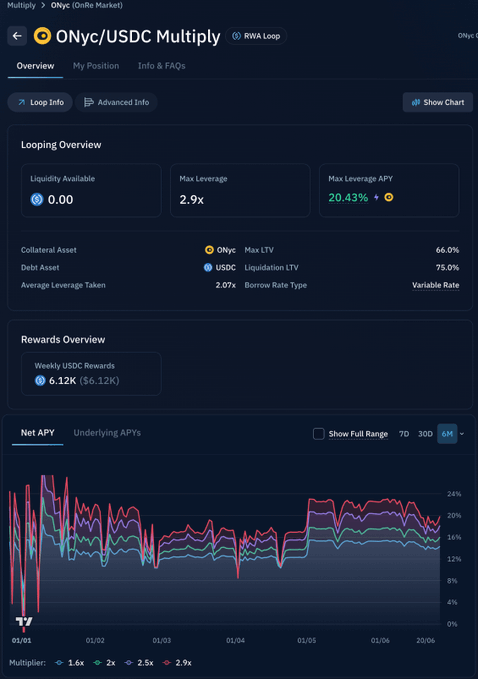Click the 01/04 date on chart axis
The image size is (478, 679).
[235, 640]
